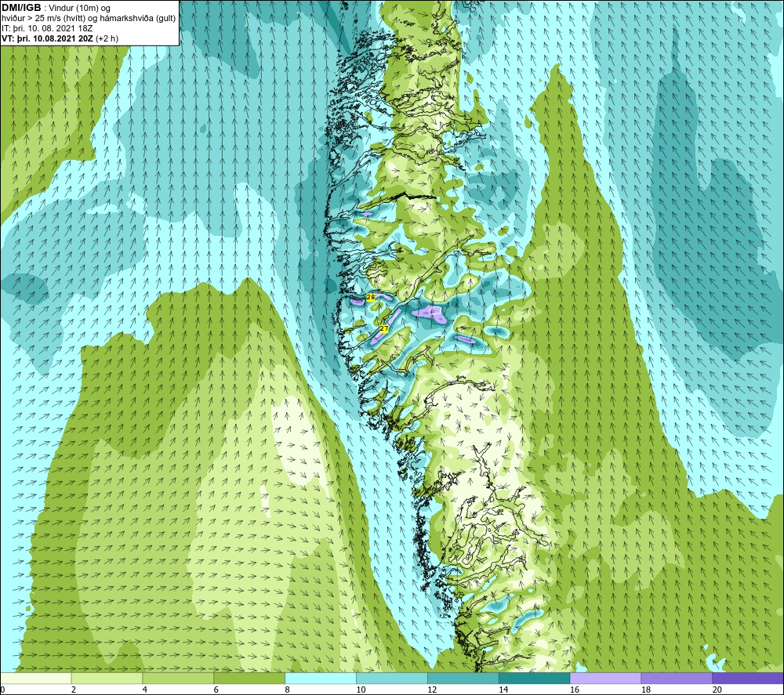Click the scale label "10"
The height and width of the screenshot is (695, 784).
point(361,690)
